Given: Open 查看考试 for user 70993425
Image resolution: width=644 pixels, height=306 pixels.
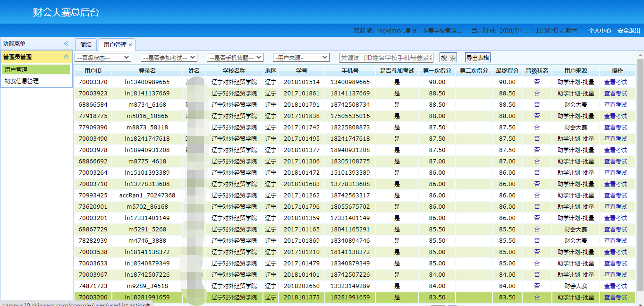Looking at the screenshot, I should pos(616,195).
